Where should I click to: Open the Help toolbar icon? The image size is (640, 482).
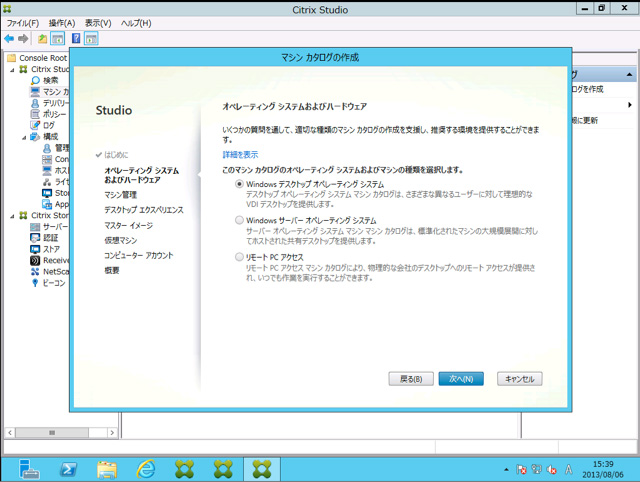point(76,38)
